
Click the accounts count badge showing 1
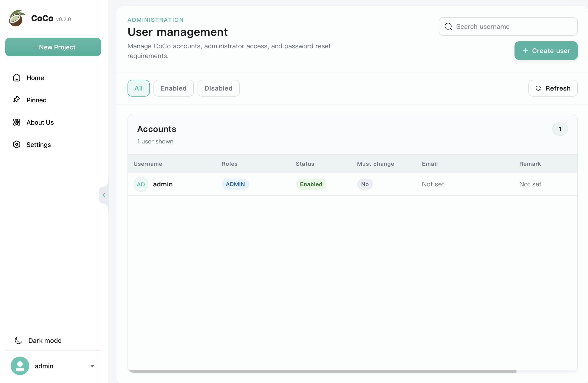click(x=560, y=129)
